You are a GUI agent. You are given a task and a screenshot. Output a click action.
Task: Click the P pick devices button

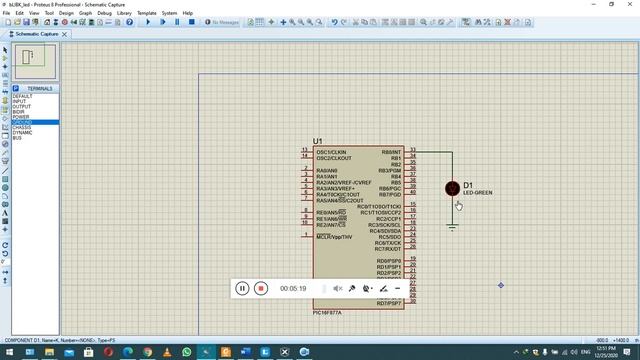(x=16, y=89)
